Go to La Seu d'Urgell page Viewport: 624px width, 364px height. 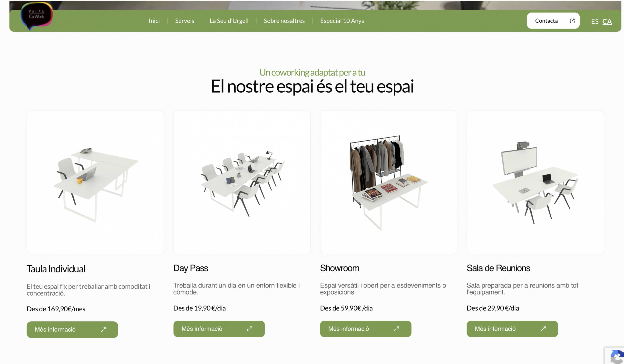coord(229,21)
